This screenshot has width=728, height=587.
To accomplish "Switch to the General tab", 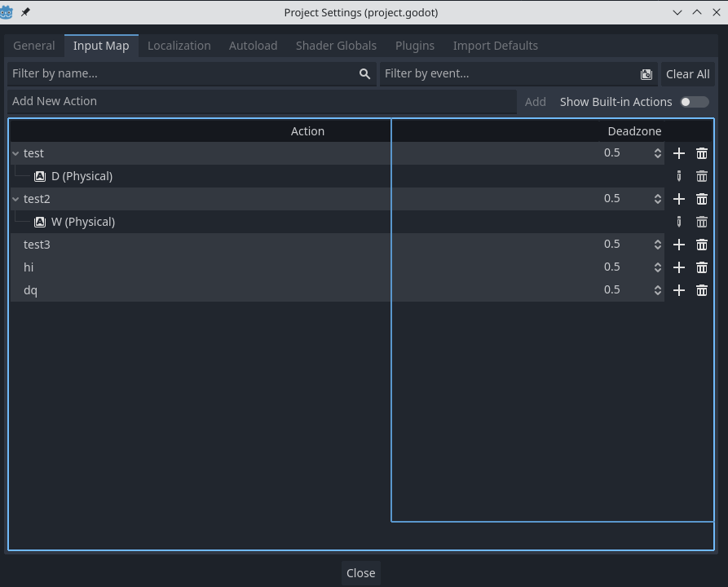I will click(33, 46).
